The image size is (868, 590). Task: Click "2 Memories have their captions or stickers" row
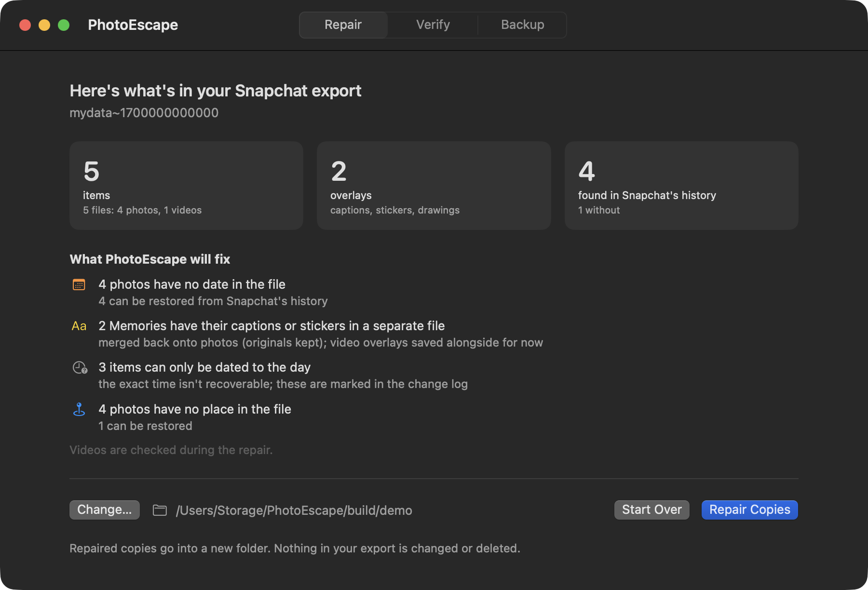(271, 326)
